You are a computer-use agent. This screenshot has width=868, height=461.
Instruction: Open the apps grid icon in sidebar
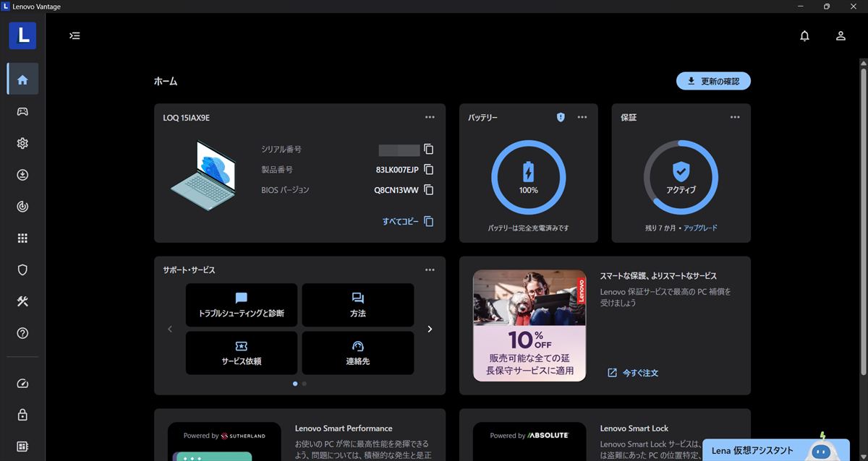click(22, 238)
